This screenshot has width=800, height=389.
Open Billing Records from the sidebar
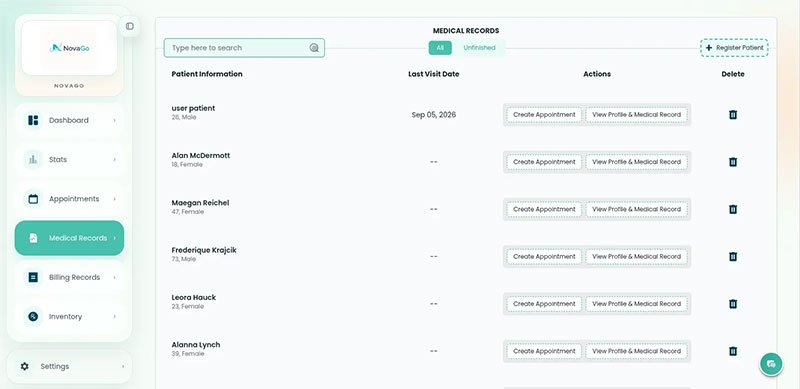[69, 277]
